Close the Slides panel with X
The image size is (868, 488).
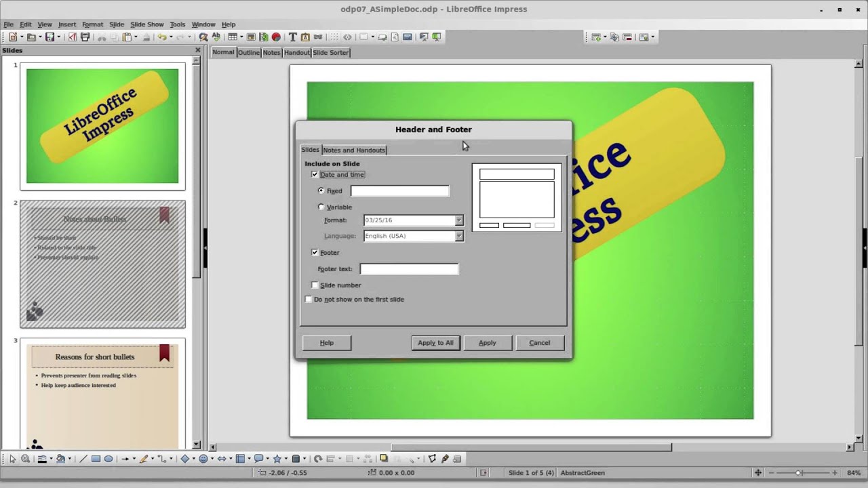point(198,50)
